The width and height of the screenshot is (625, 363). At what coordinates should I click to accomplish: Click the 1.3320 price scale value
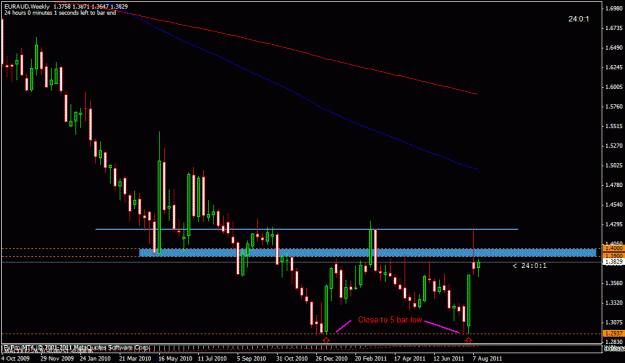point(614,303)
